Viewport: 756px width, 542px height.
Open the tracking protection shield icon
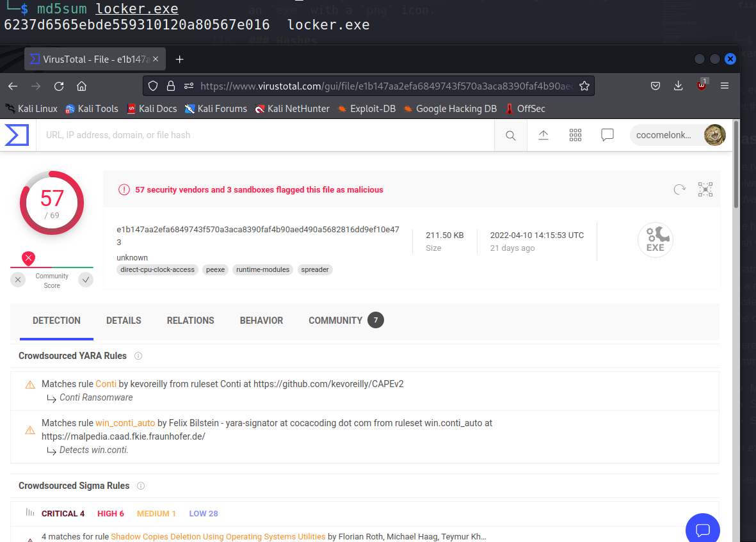(153, 86)
